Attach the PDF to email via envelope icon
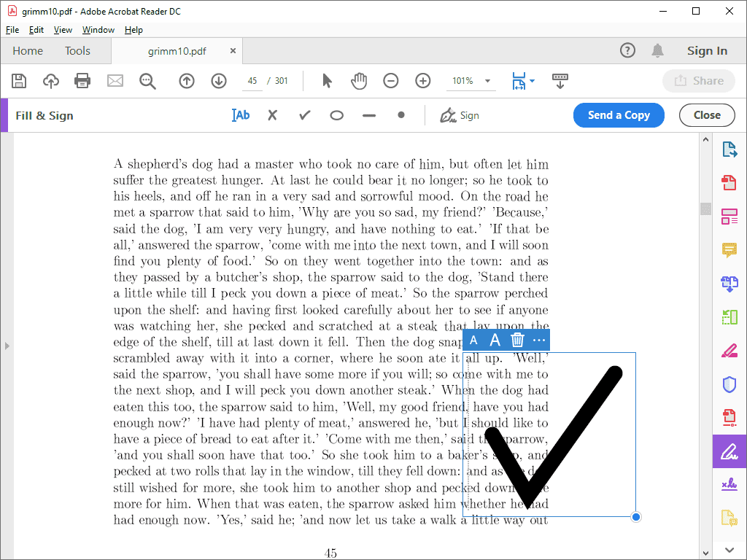 pyautogui.click(x=115, y=81)
